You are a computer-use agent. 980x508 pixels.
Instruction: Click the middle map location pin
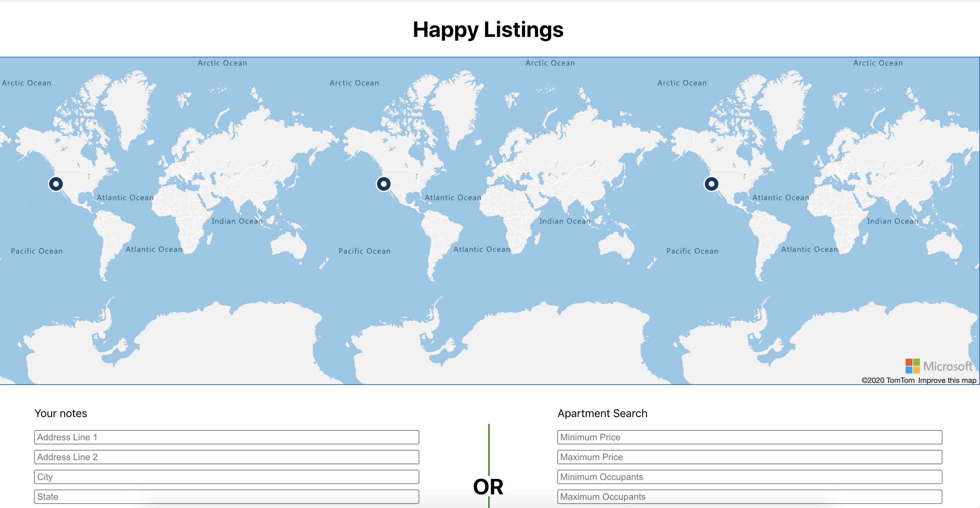pos(383,184)
